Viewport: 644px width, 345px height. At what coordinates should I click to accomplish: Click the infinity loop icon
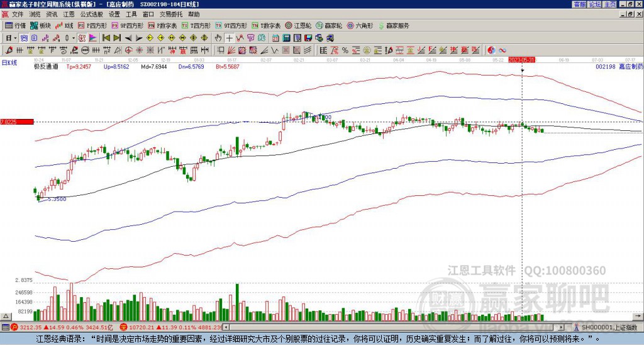tap(502, 50)
